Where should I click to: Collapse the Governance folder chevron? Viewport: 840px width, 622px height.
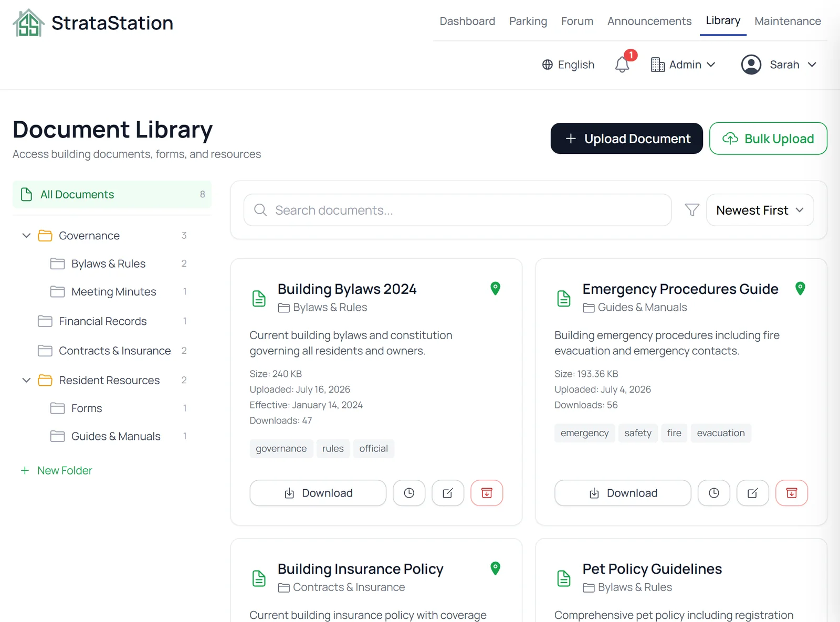click(26, 235)
